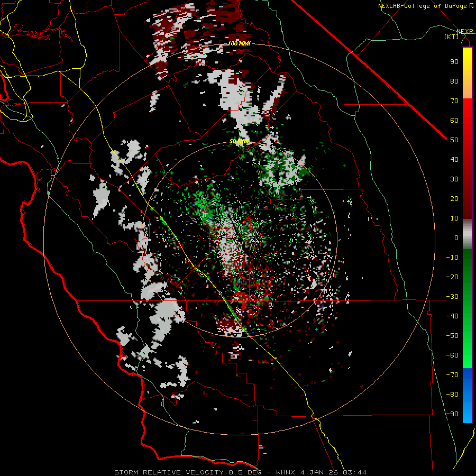Click the NEXR label above the scale
The height and width of the screenshot is (476, 476).
[x=465, y=32]
